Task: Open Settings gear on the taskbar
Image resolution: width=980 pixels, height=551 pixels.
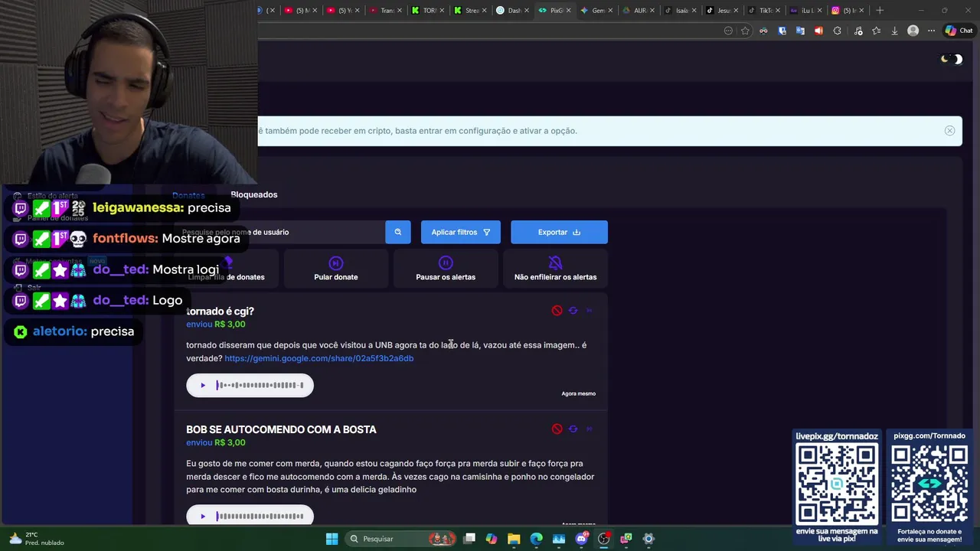Action: (648, 539)
